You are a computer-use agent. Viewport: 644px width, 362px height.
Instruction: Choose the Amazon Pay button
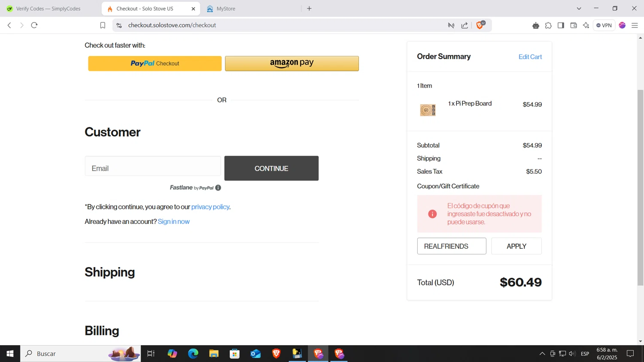pos(292,63)
